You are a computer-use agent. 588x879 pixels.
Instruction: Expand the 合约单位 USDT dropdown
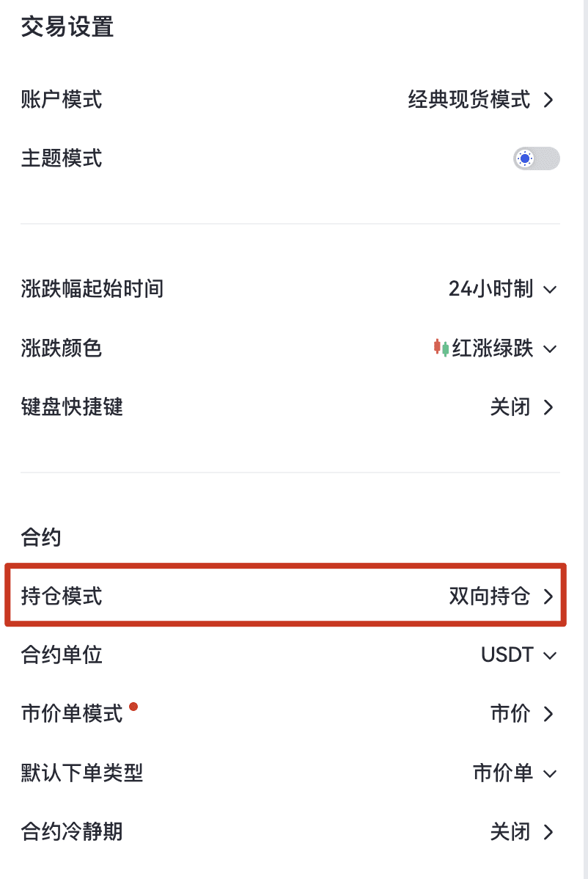[x=550, y=655]
